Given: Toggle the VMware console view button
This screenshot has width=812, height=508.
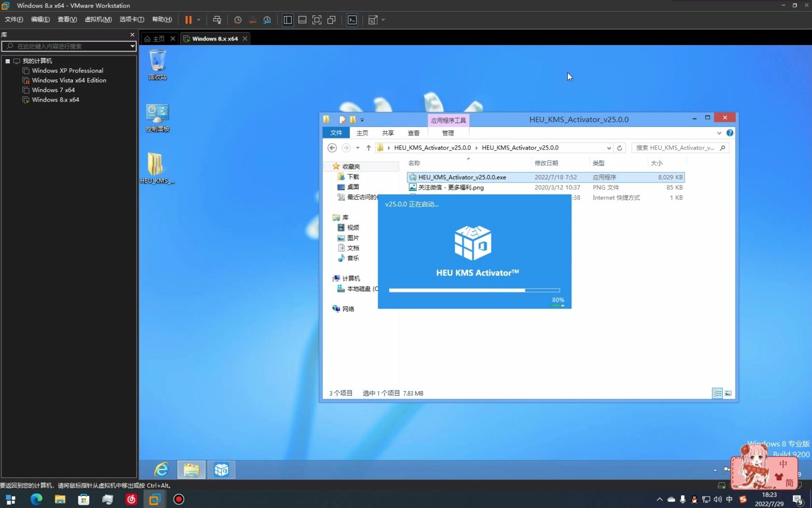Looking at the screenshot, I should pyautogui.click(x=352, y=20).
